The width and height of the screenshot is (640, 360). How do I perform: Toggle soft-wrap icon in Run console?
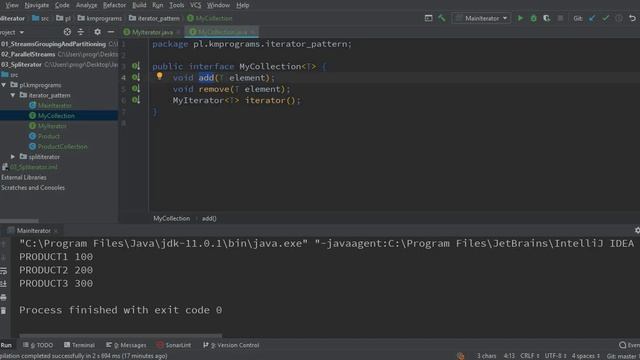tap(4, 271)
